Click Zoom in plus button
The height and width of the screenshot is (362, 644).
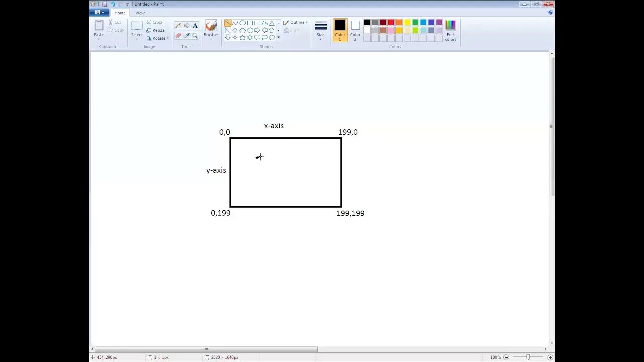(x=550, y=357)
